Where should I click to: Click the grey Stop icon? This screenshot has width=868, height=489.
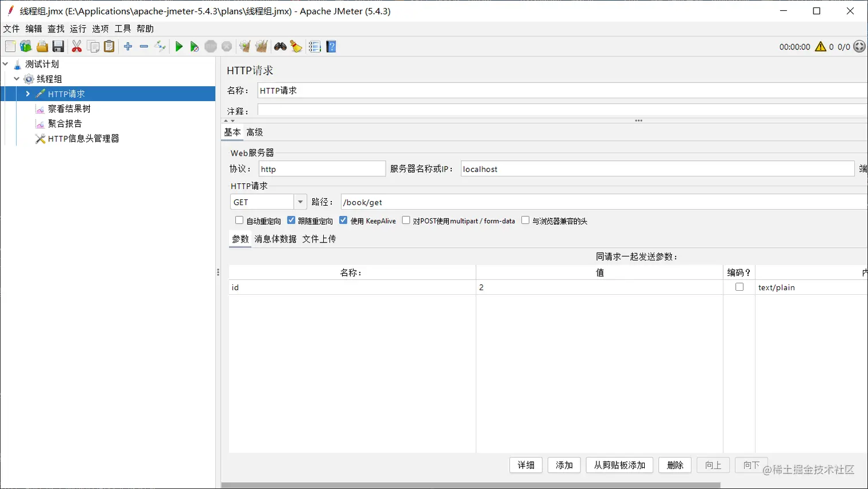pyautogui.click(x=211, y=47)
